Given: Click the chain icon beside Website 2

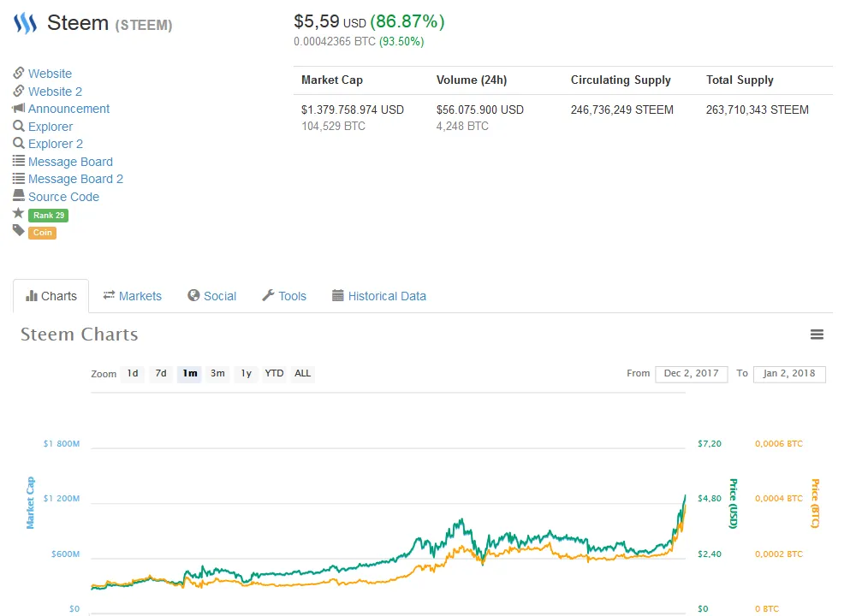Looking at the screenshot, I should [x=19, y=91].
